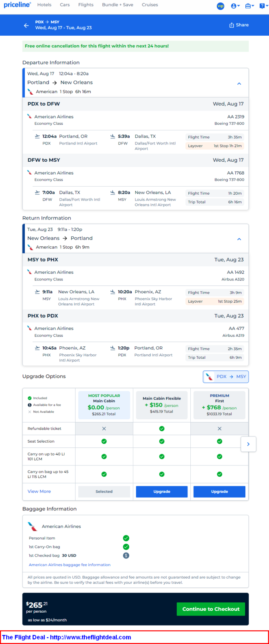Viewport: 269px width, 644px height.
Task: Upgrade to Premium First
Action: pyautogui.click(x=219, y=492)
